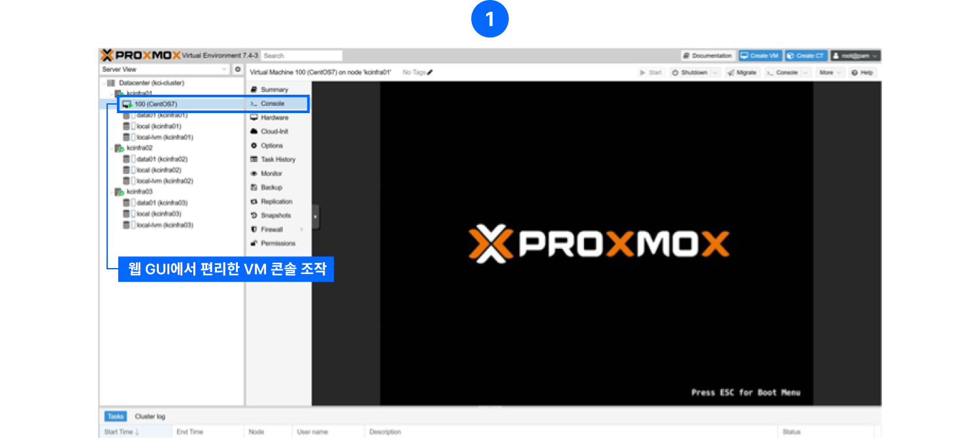Sort by the Start Time column

click(x=135, y=431)
